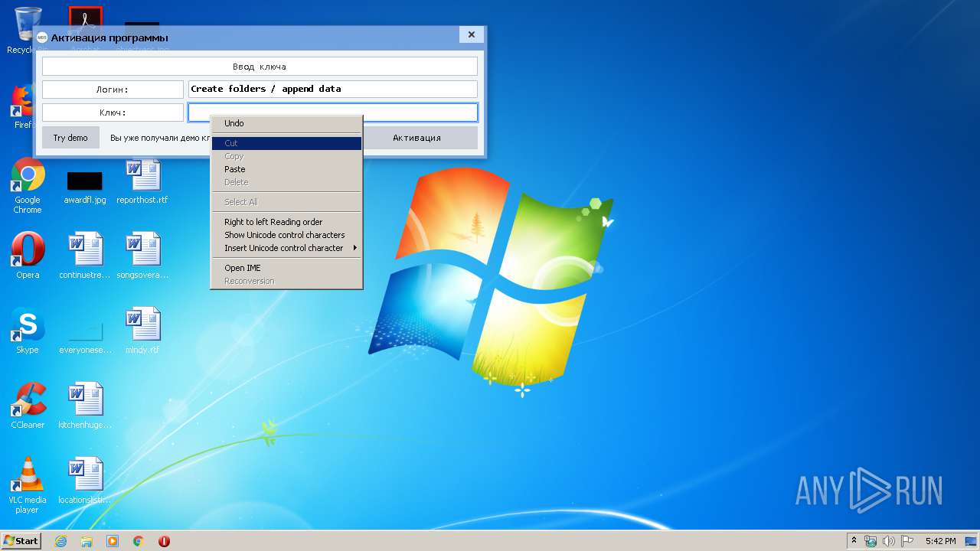Image resolution: width=980 pixels, height=551 pixels.
Task: Open the locationslisti document icon
Action: click(85, 481)
